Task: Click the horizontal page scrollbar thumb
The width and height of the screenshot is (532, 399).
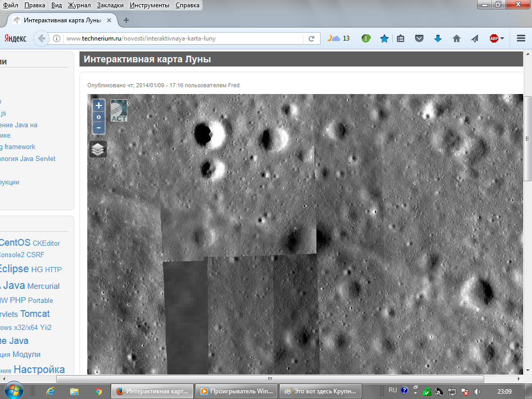Action: pos(270,379)
